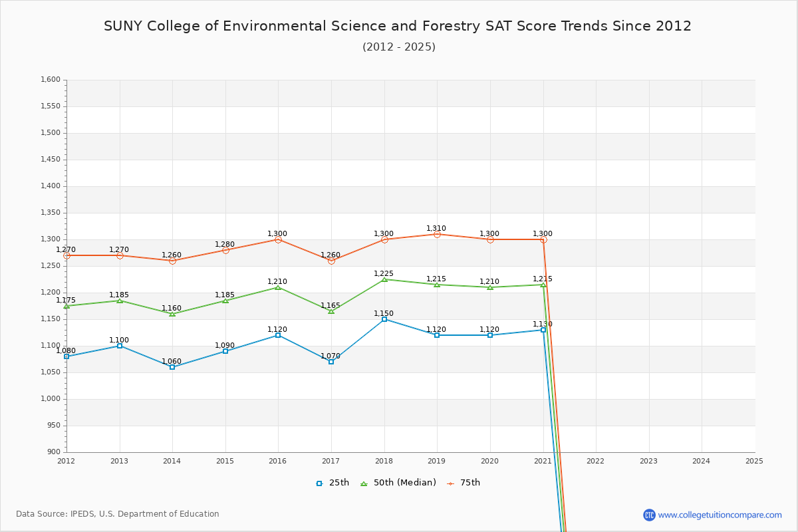Toggle the 25th percentile legend item

coord(332,483)
